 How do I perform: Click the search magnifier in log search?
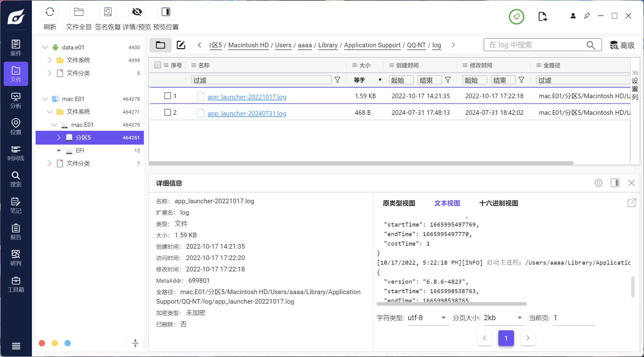[x=591, y=45]
